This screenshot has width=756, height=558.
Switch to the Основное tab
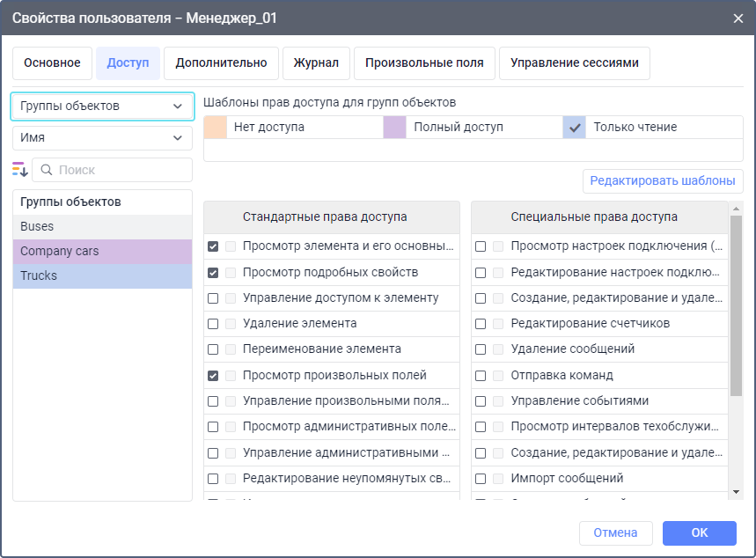click(52, 63)
